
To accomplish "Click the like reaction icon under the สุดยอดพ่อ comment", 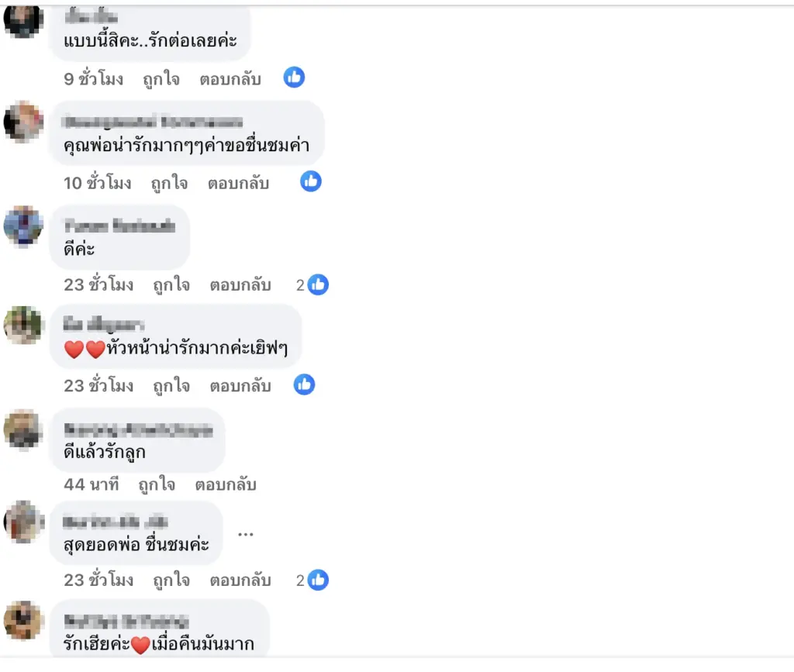I will (318, 579).
